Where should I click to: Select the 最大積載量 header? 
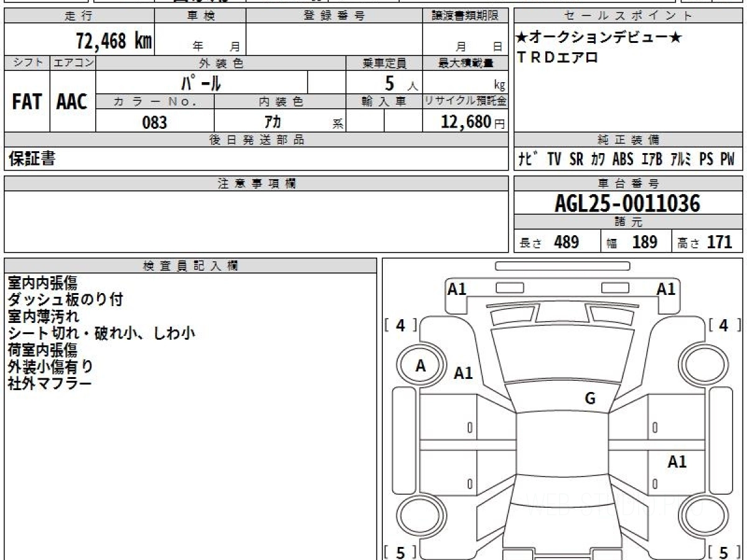pyautogui.click(x=466, y=63)
